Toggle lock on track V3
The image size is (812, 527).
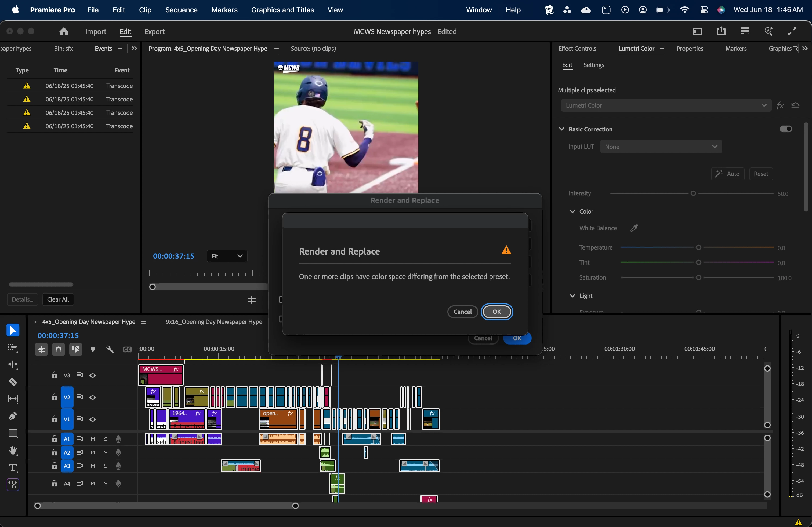coord(54,375)
